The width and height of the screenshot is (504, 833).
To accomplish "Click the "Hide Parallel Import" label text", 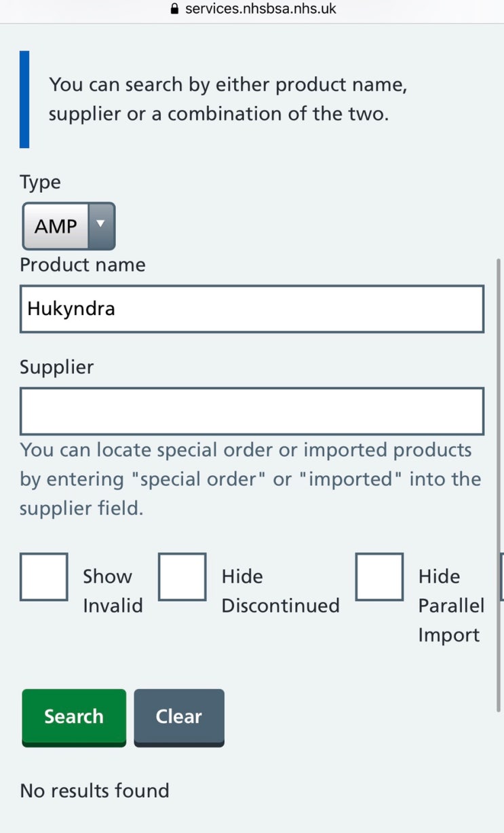I will [450, 606].
